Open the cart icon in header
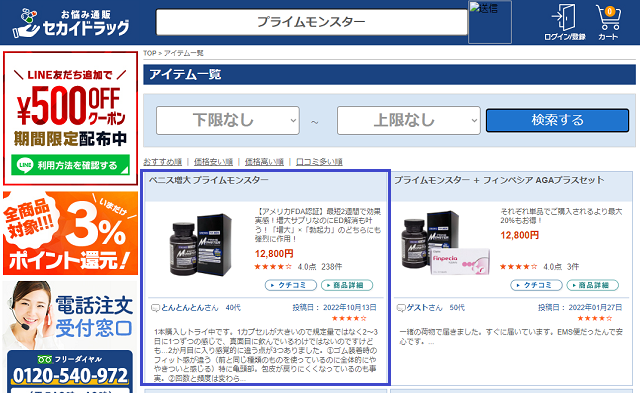This screenshot has height=393, width=640. tap(608, 22)
